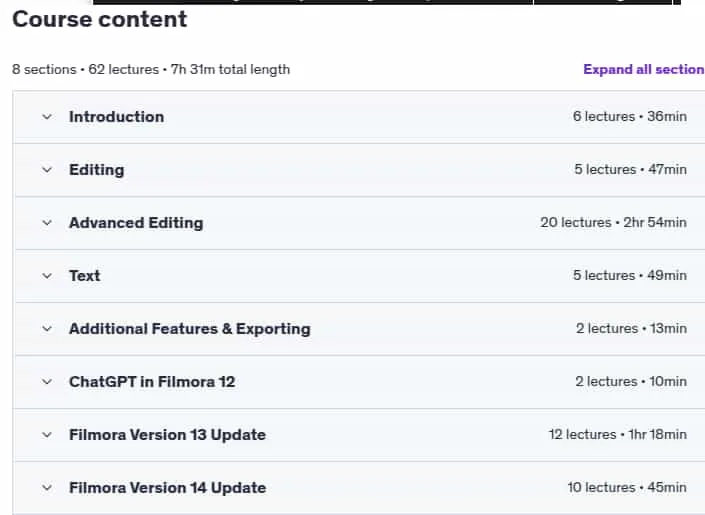Open the Advanced Editing section title
Image resolution: width=705 pixels, height=515 pixels.
136,223
